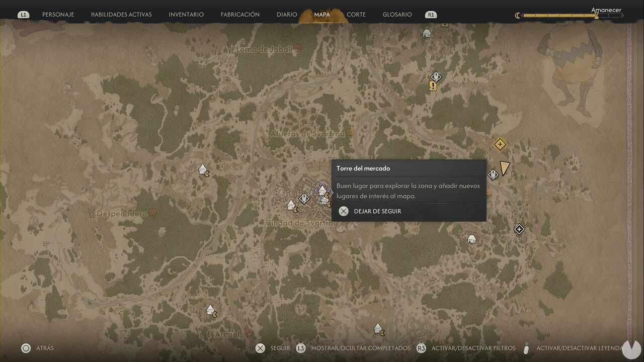
Task: Click the golden diamond tracked waypoint marker
Action: [x=500, y=145]
